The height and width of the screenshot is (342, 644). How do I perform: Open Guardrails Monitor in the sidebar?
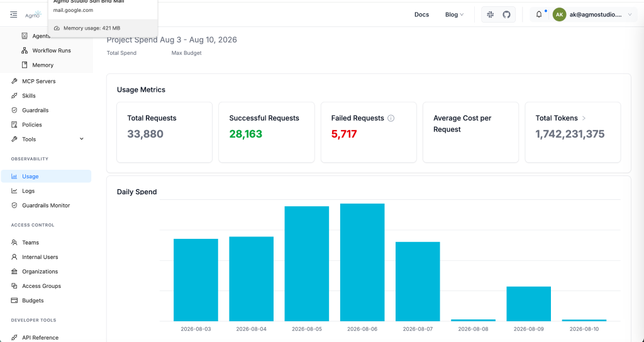46,206
